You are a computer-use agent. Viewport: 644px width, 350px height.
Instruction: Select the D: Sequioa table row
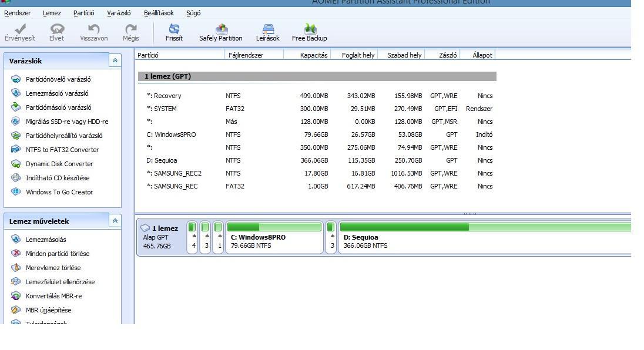click(x=317, y=160)
